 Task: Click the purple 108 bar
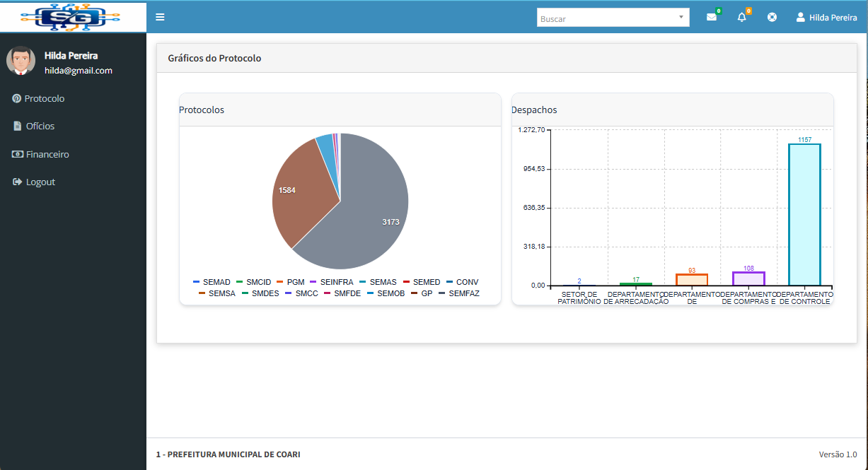click(x=748, y=278)
